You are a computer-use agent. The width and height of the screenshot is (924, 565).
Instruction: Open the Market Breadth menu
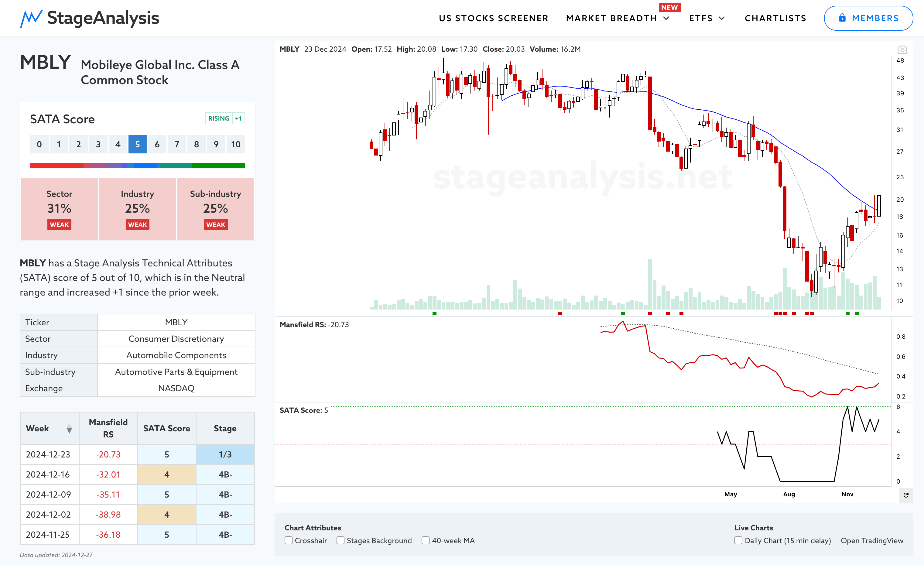click(611, 18)
